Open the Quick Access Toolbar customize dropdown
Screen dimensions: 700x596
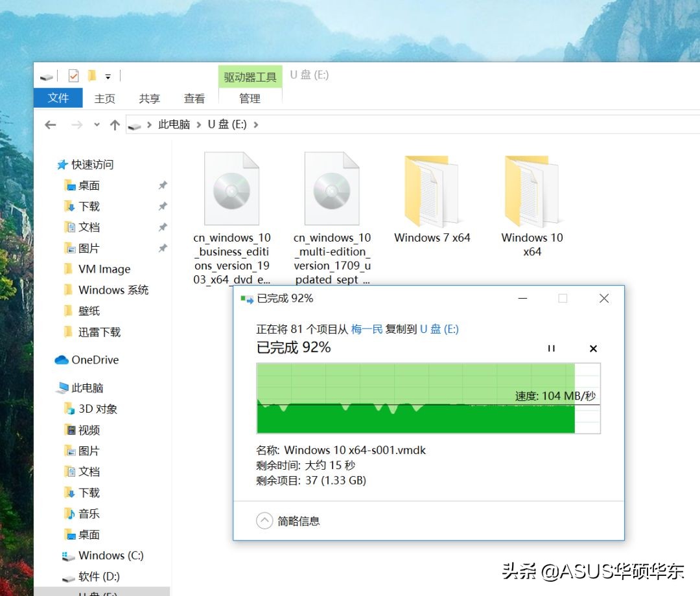coord(107,76)
